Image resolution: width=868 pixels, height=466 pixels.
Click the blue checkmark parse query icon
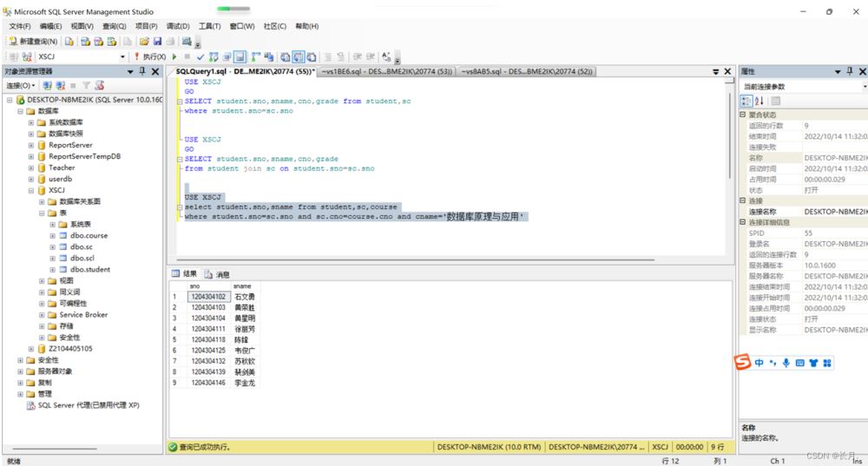201,56
